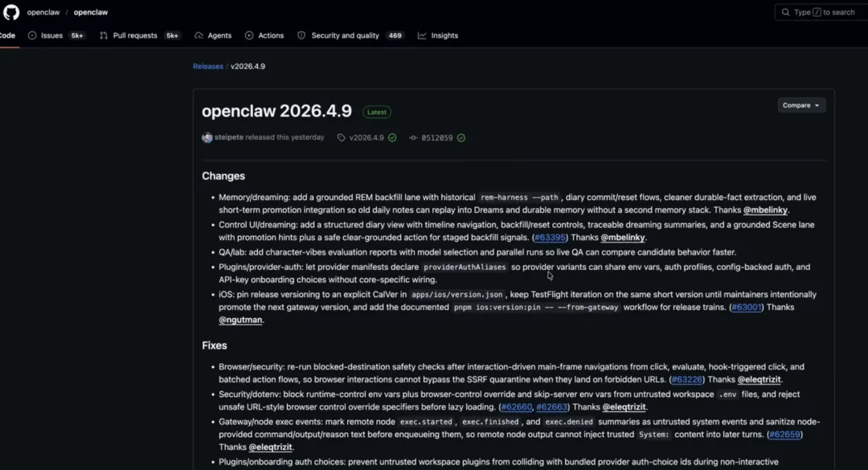Open the @ngutman profile mention
868x470 pixels.
tap(240, 320)
